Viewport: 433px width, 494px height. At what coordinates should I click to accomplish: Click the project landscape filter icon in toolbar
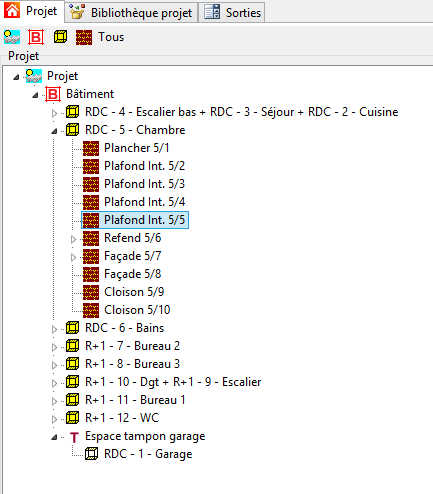12,37
